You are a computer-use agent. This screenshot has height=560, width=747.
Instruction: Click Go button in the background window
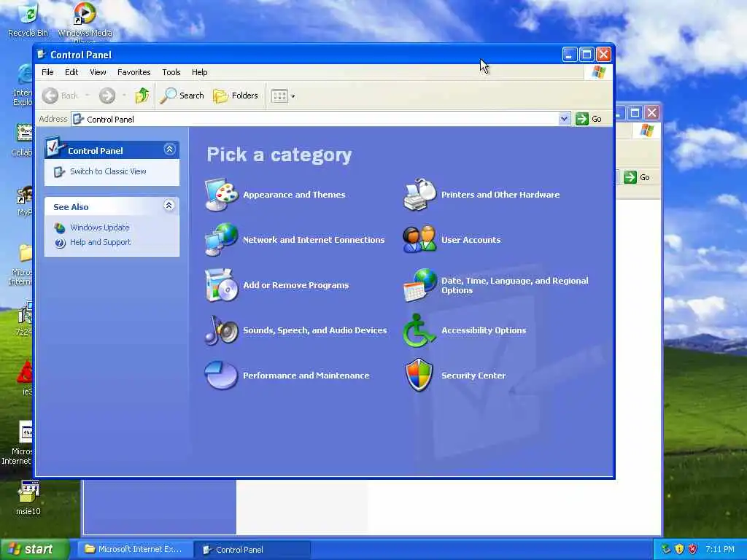637,177
